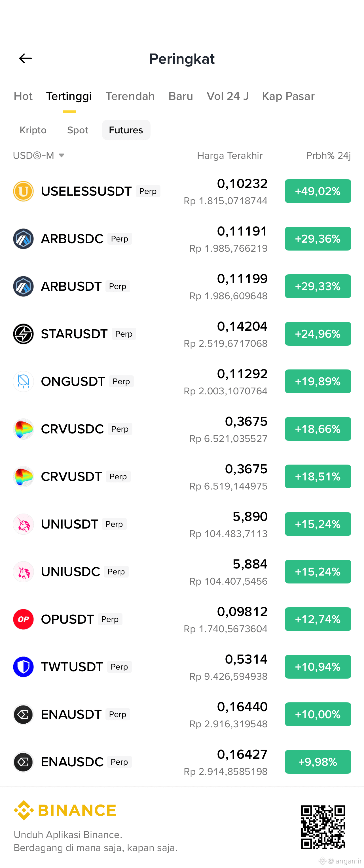The image size is (364, 868).
Task: Click the Binance QR code
Action: 323,827
